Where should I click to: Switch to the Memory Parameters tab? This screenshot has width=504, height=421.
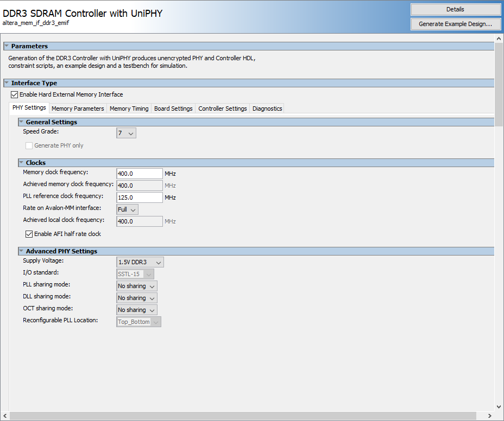click(78, 109)
